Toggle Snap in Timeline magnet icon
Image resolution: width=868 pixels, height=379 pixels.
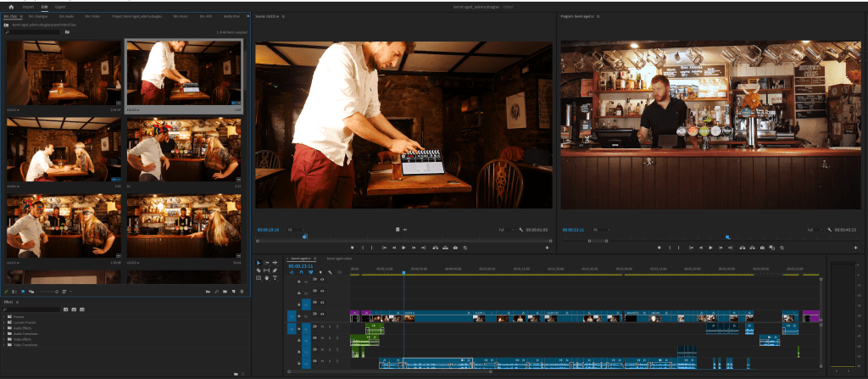coord(301,272)
